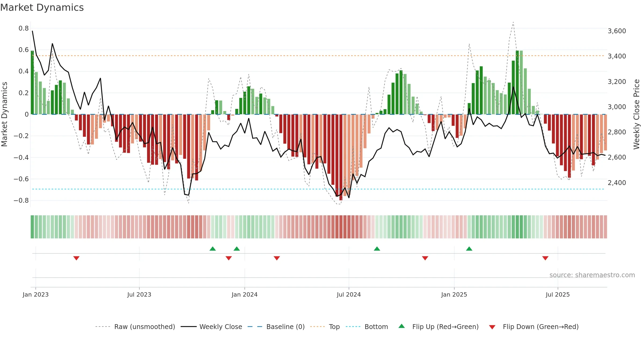Click the green Flip Up triangle just before Jan 2024
The height and width of the screenshot is (362, 644).
coord(237,249)
